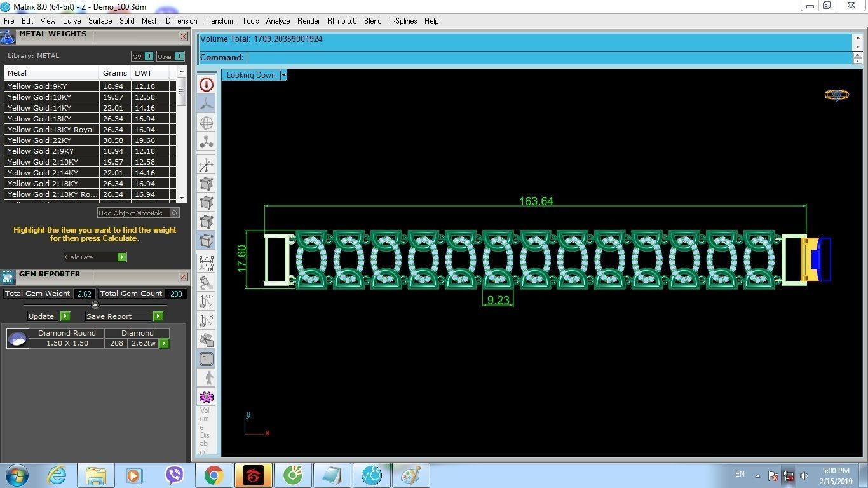Click the Windows Start button
868x488 pixels.
click(x=17, y=475)
